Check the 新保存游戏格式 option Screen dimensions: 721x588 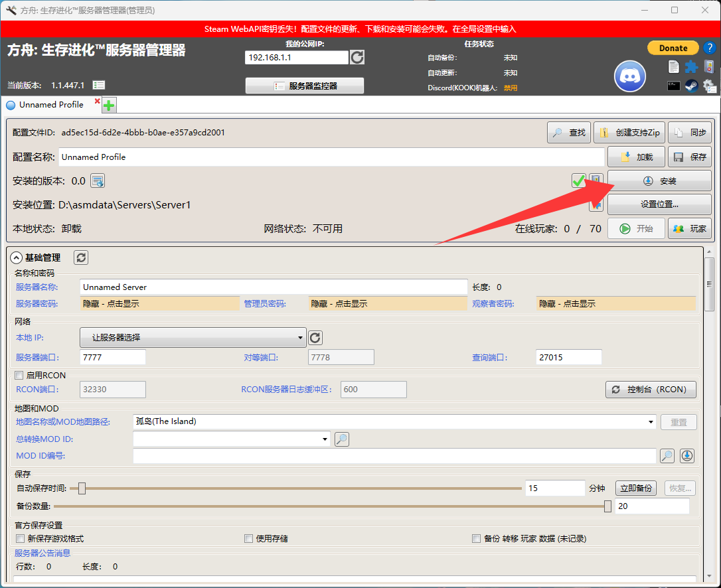(21, 539)
